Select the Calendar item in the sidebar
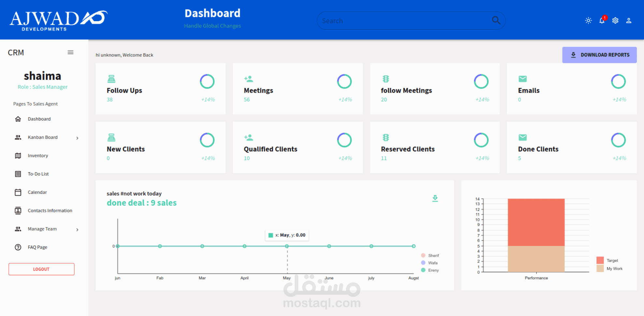This screenshot has width=644, height=316. [x=37, y=192]
